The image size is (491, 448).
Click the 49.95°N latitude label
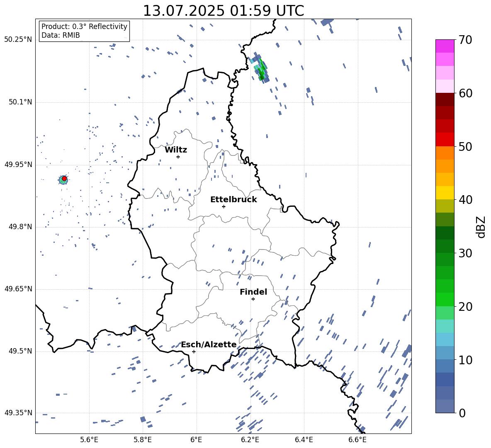pyautogui.click(x=18, y=165)
